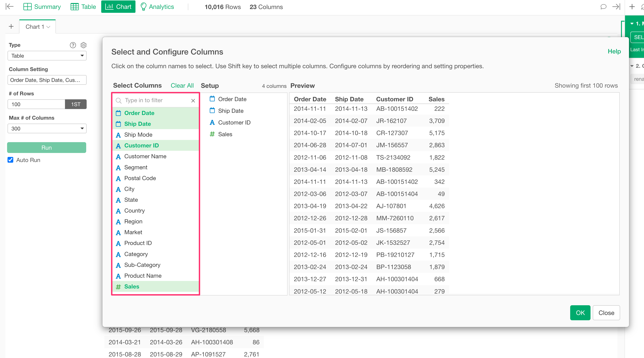Screen dimensions: 644x358
Task: Select the Product ID column
Action: point(156,243)
